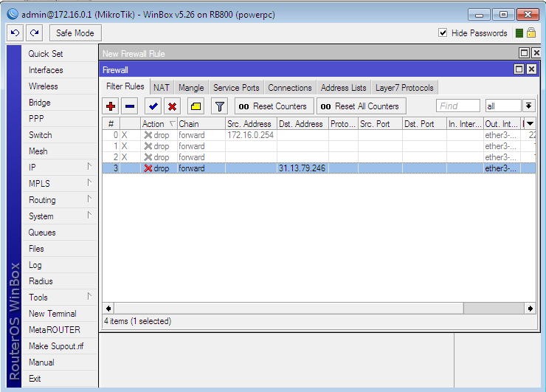Click the Chain column header
546x392 pixels.
point(201,124)
